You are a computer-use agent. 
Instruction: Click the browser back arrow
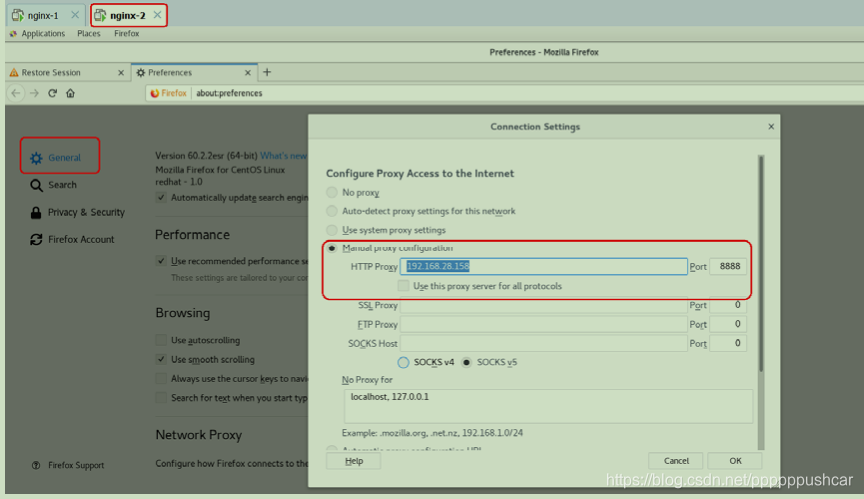point(16,93)
